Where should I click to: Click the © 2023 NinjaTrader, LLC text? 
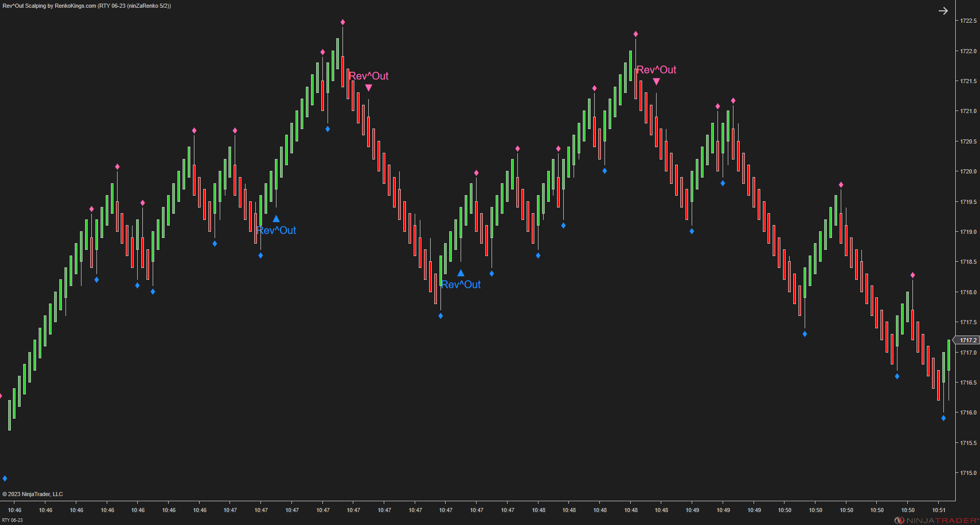(x=34, y=494)
